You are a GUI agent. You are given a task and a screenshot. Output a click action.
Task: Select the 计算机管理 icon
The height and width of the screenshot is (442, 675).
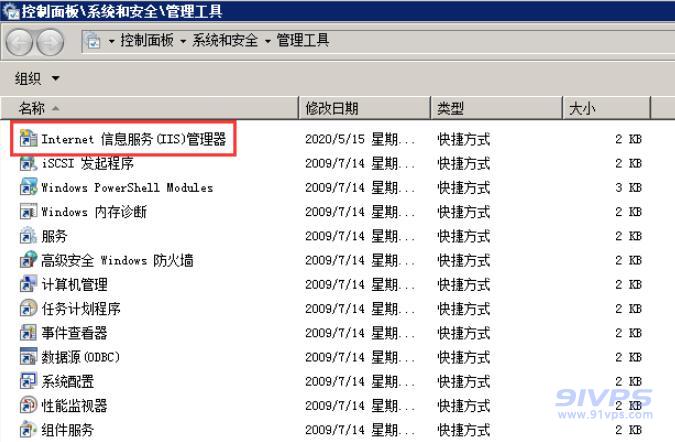(28, 284)
